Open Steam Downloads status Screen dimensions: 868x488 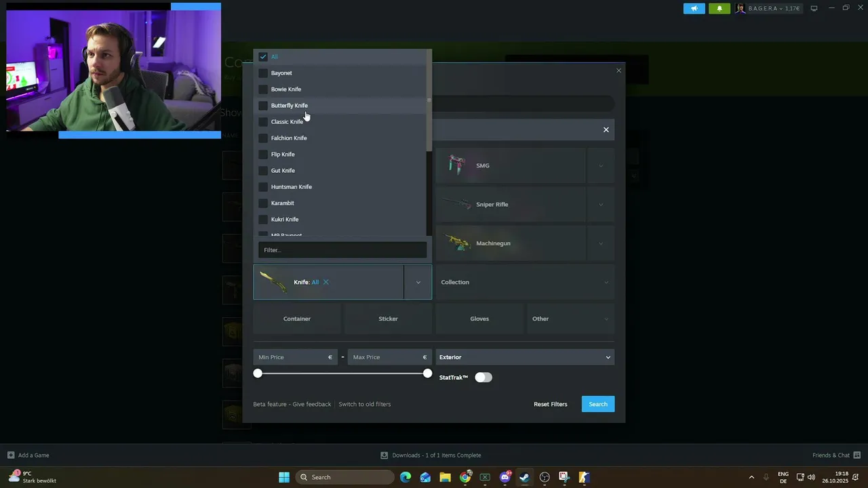431,455
